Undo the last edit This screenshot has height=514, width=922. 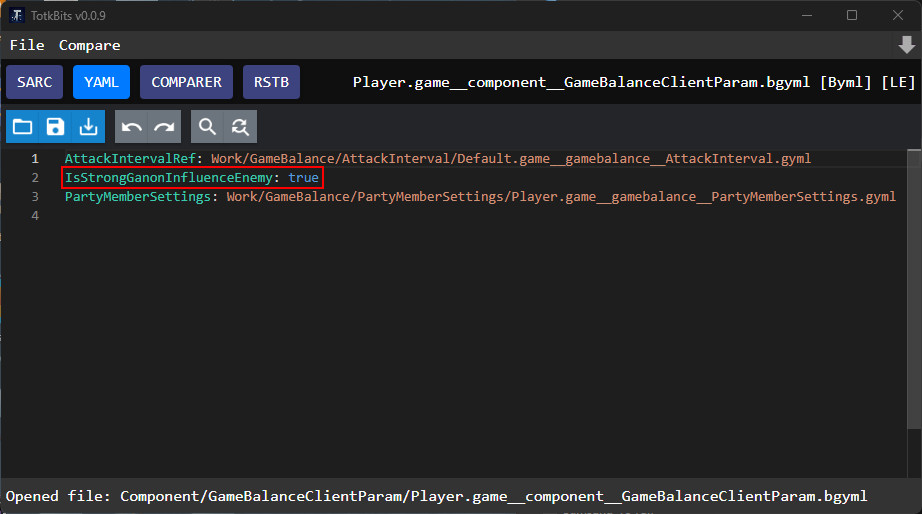click(131, 126)
